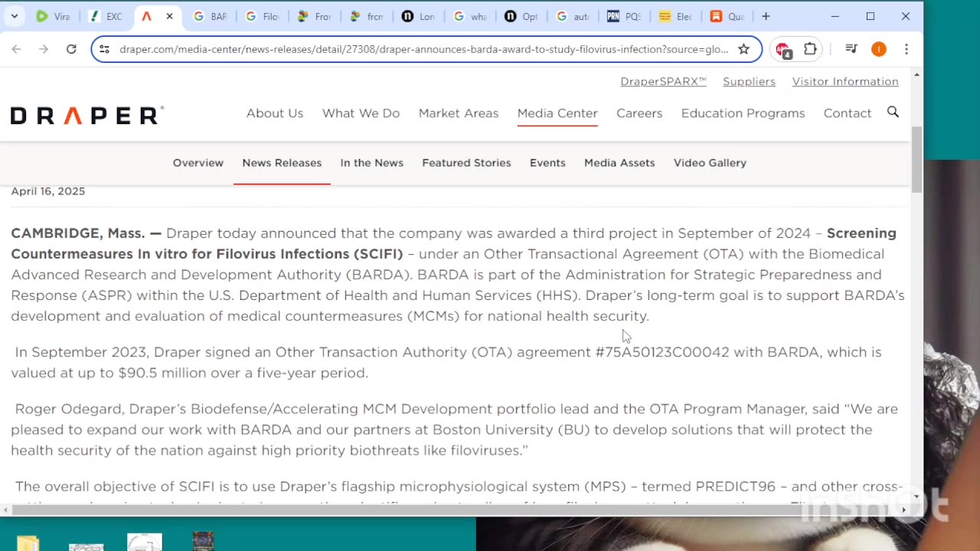Open Chrome three-dot menu
This screenshot has width=980, height=551.
(x=906, y=49)
